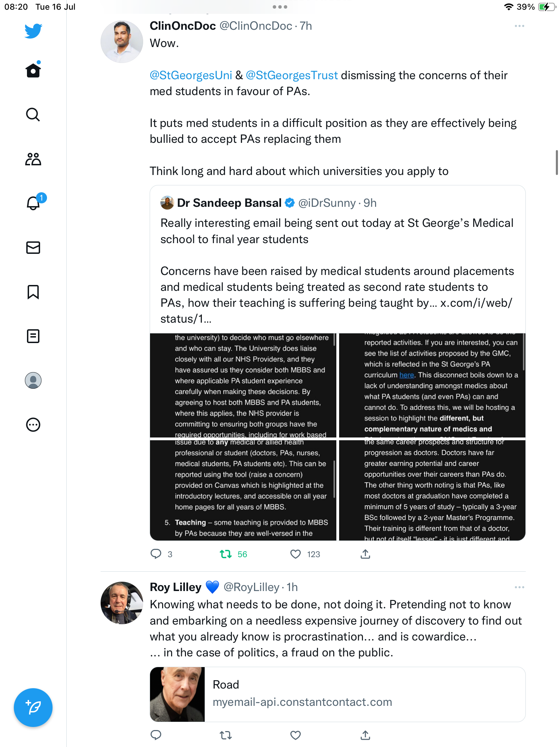The width and height of the screenshot is (560, 747).
Task: Share Roy Lilley's tweet
Action: coord(365,735)
